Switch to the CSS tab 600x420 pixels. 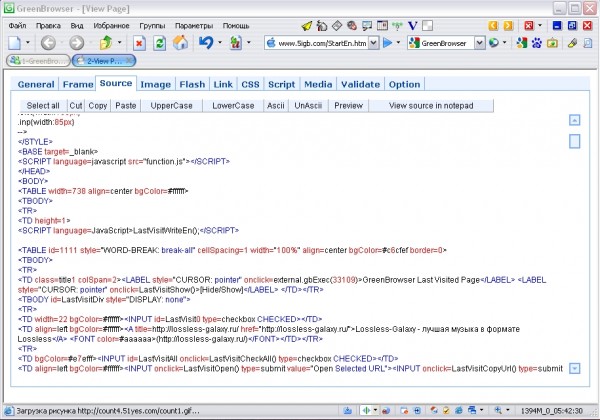[x=250, y=84]
